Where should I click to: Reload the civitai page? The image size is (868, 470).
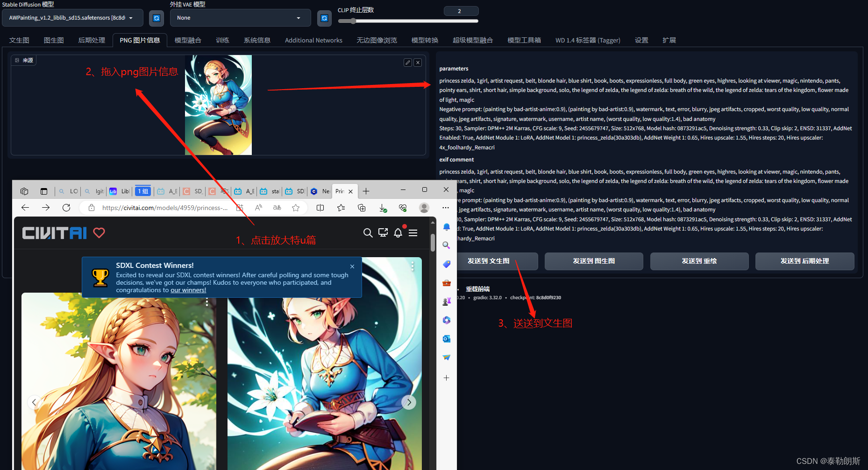(x=66, y=208)
